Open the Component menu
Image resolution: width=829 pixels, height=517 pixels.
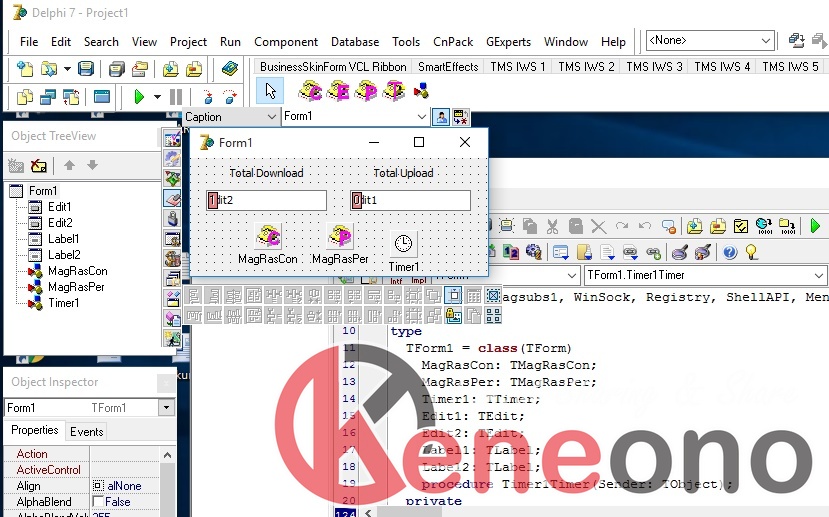click(x=286, y=42)
